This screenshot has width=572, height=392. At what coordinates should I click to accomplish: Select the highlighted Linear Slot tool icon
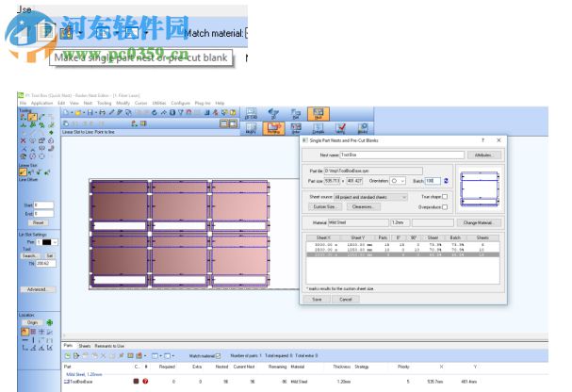[23, 172]
